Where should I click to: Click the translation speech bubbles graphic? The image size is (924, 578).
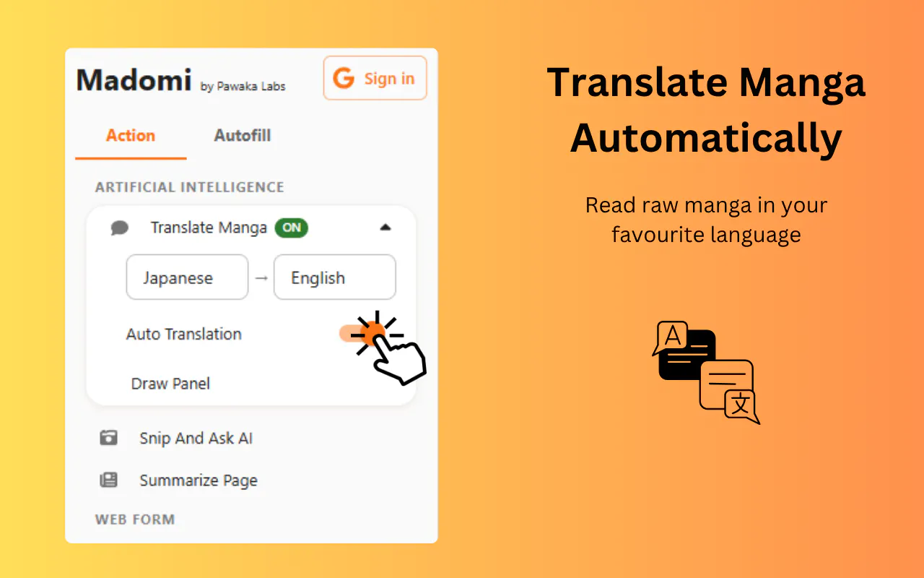tap(706, 372)
